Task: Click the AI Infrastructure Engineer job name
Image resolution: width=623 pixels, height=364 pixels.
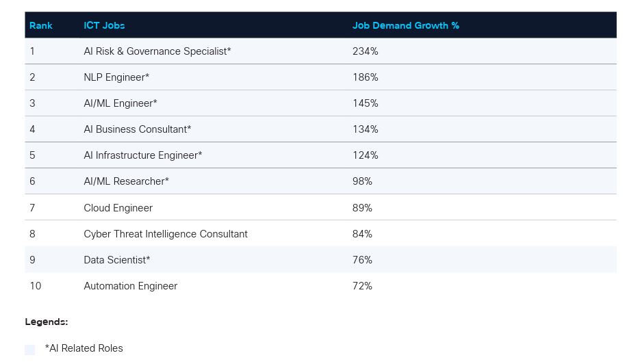Action: point(142,155)
